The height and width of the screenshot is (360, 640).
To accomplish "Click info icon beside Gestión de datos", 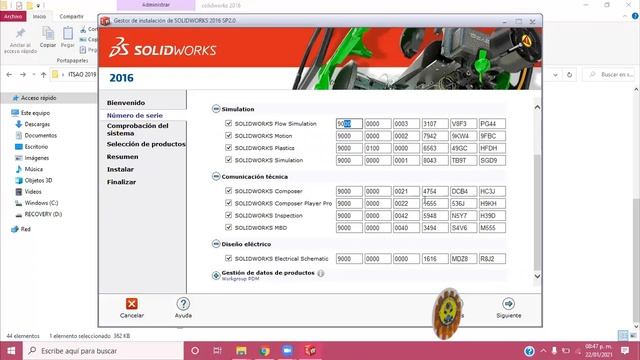I will 321,273.
